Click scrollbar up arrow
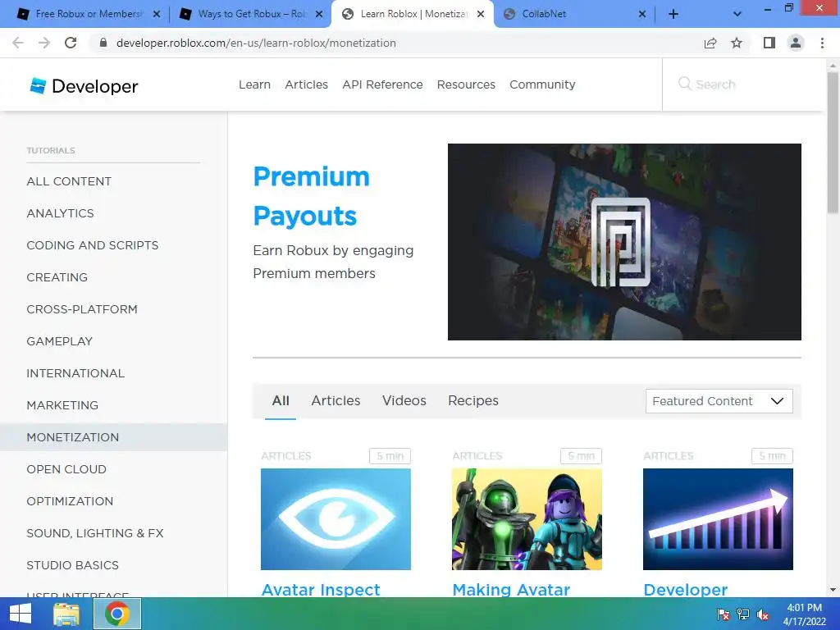The width and height of the screenshot is (840, 630). [833, 65]
